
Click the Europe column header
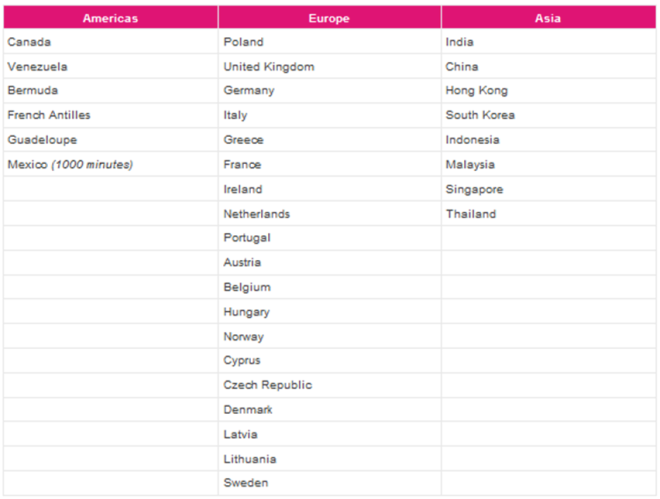(x=329, y=18)
